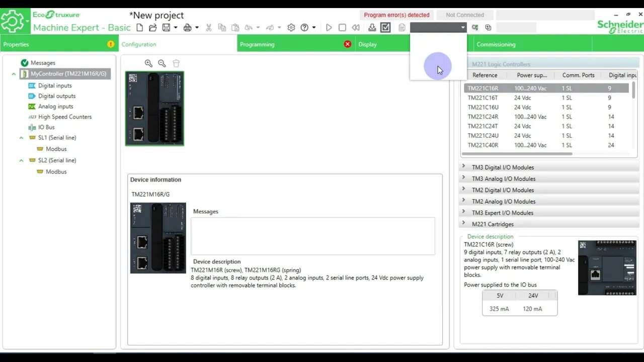
Task: Select TM221C40R row in catalog
Action: pos(546,145)
